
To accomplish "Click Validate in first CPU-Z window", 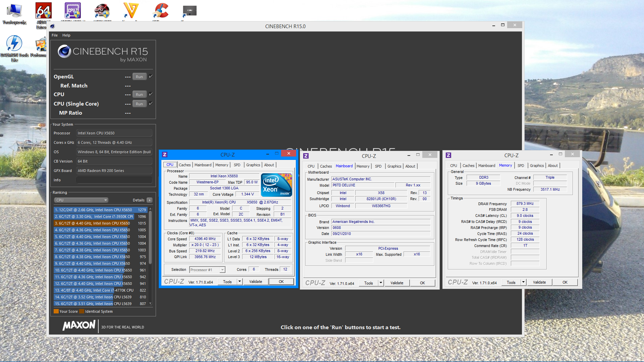I will pyautogui.click(x=256, y=282).
